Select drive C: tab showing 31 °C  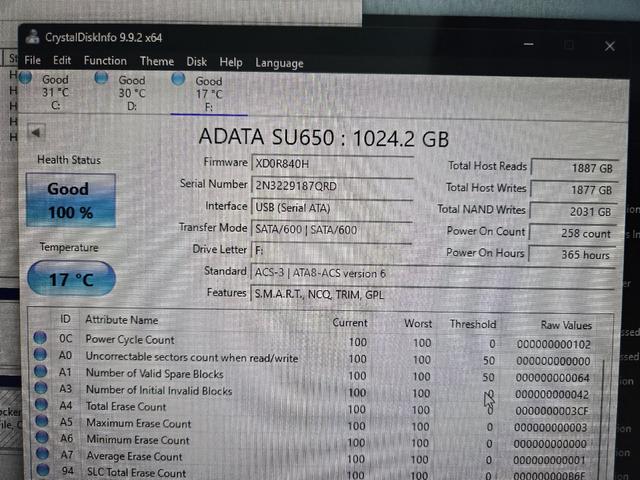(56, 92)
